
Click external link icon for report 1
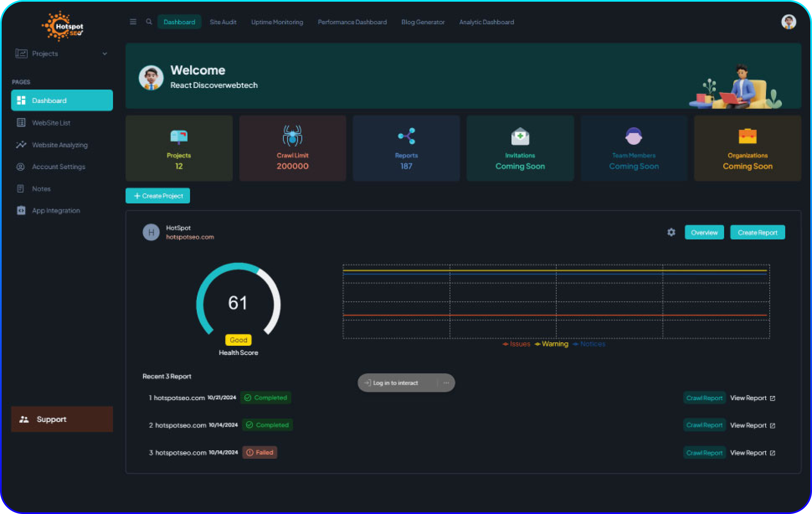click(x=773, y=398)
